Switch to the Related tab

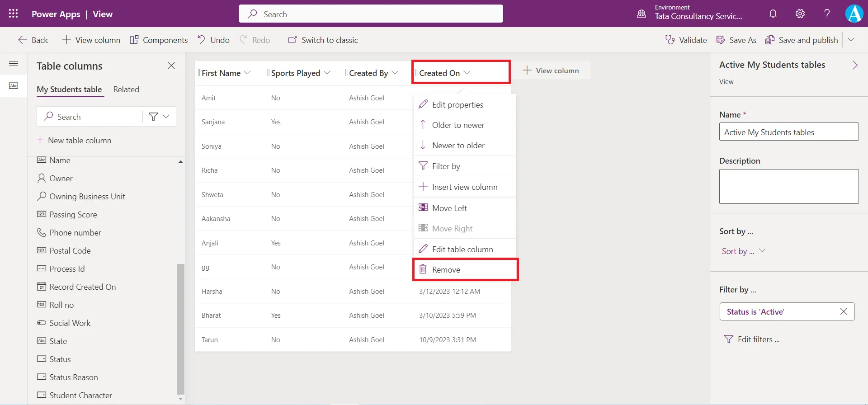click(126, 89)
